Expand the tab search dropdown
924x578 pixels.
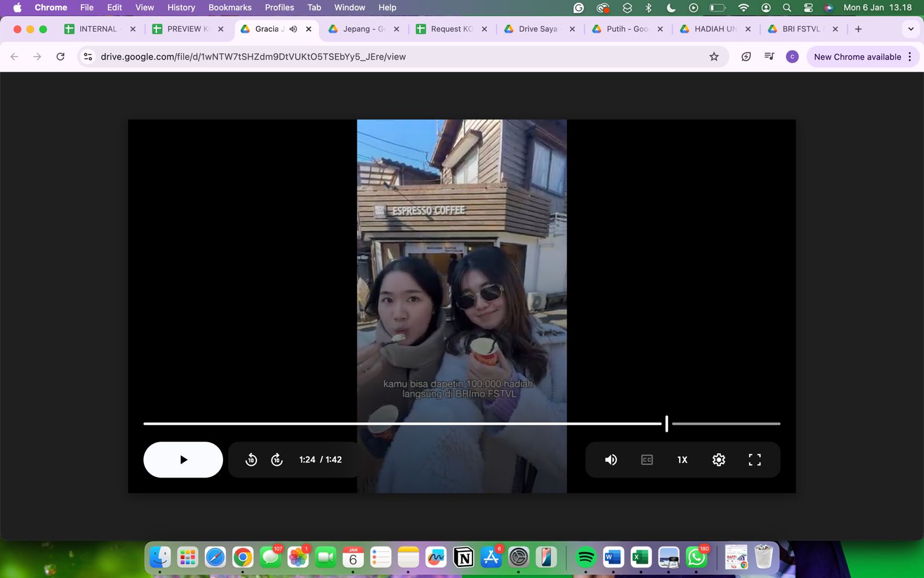pos(911,29)
